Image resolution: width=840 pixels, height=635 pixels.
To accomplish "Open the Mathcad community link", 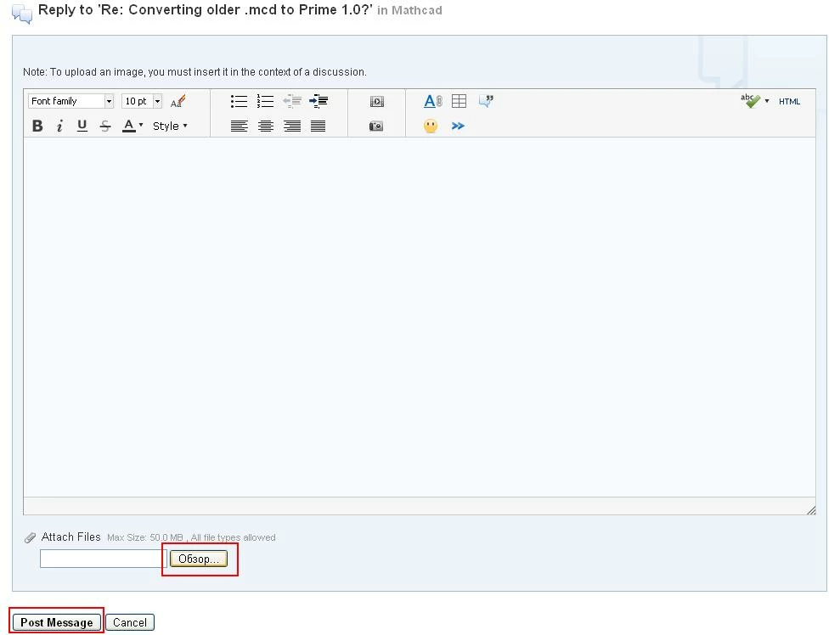I will (x=417, y=10).
